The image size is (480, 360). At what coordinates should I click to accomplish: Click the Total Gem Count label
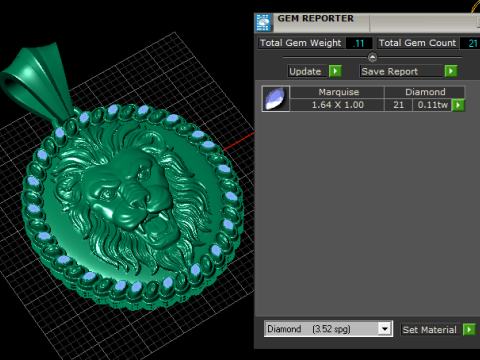coord(418,43)
